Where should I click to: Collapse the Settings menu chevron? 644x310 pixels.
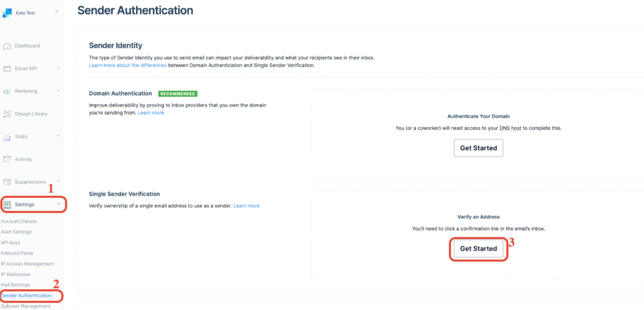tap(59, 204)
